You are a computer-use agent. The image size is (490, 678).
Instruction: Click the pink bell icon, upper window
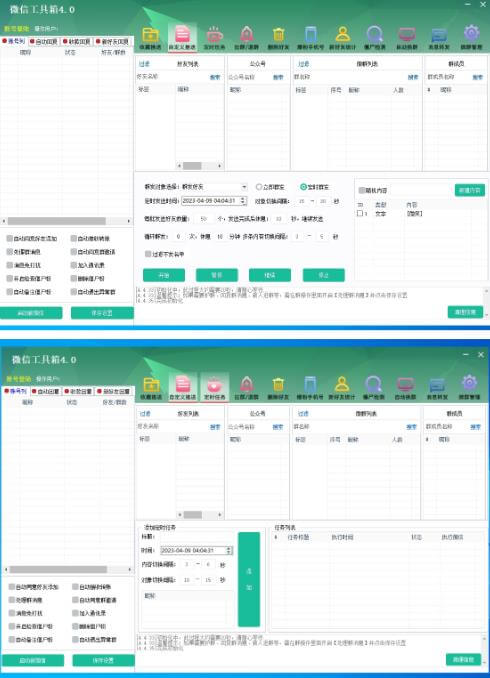point(246,37)
